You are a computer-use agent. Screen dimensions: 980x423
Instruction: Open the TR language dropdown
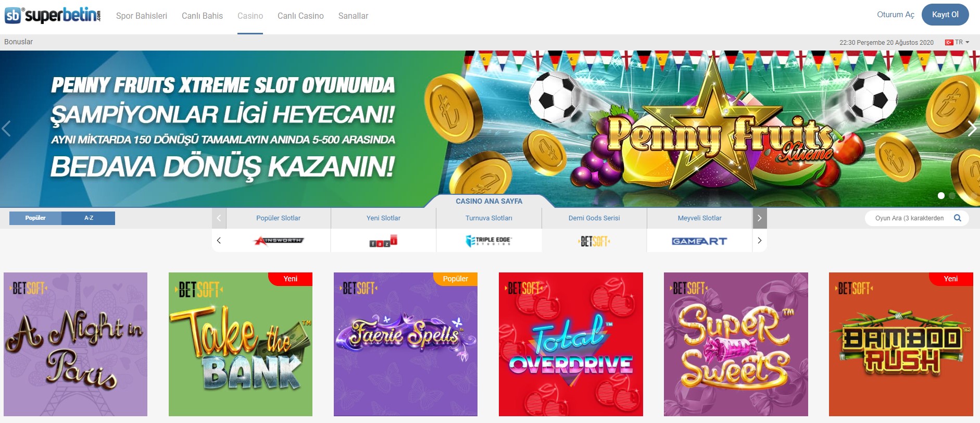pyautogui.click(x=957, y=42)
